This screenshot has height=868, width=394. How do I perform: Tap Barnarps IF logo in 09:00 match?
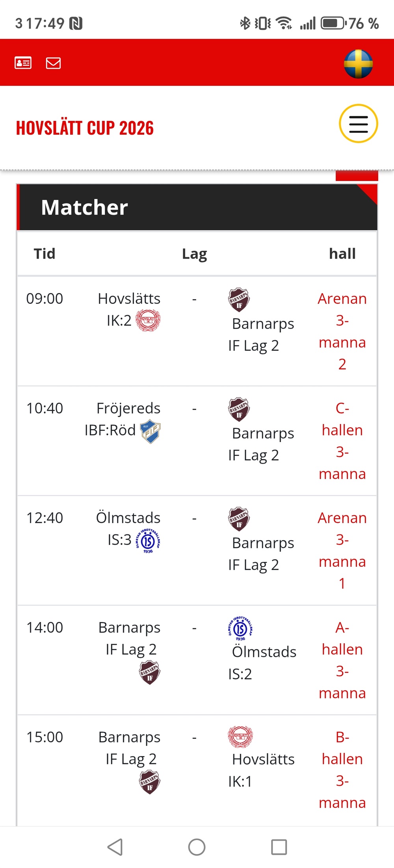[x=239, y=300]
